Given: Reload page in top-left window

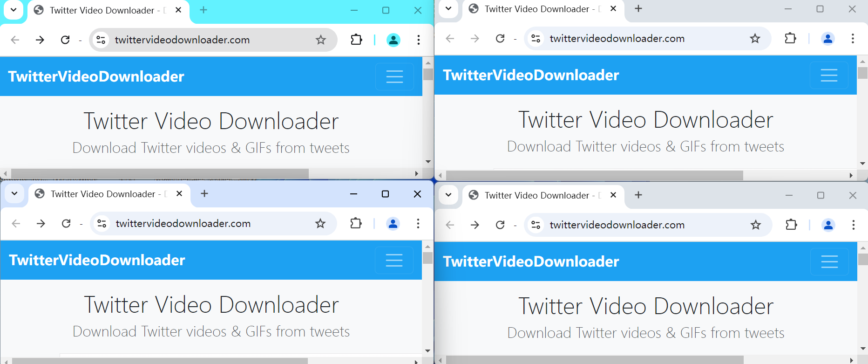Looking at the screenshot, I should [65, 40].
